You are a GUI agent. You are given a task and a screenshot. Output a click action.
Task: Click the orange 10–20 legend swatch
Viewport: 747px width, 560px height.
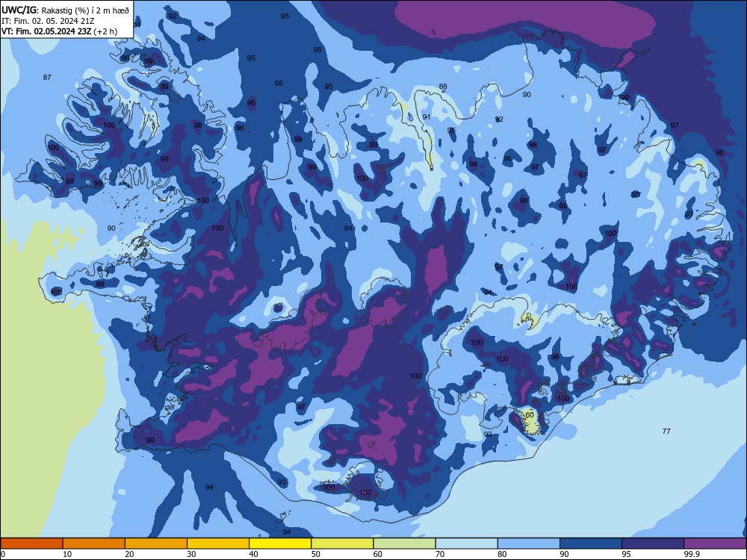tap(94, 544)
